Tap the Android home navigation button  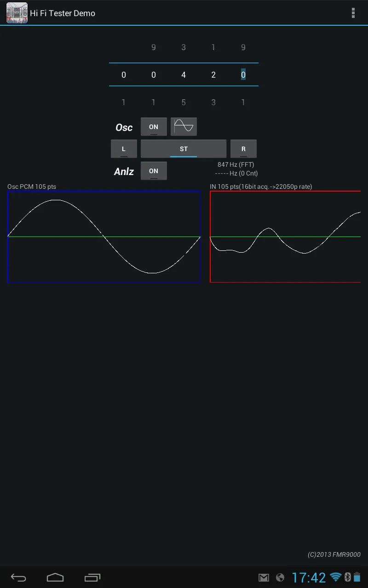(x=55, y=577)
